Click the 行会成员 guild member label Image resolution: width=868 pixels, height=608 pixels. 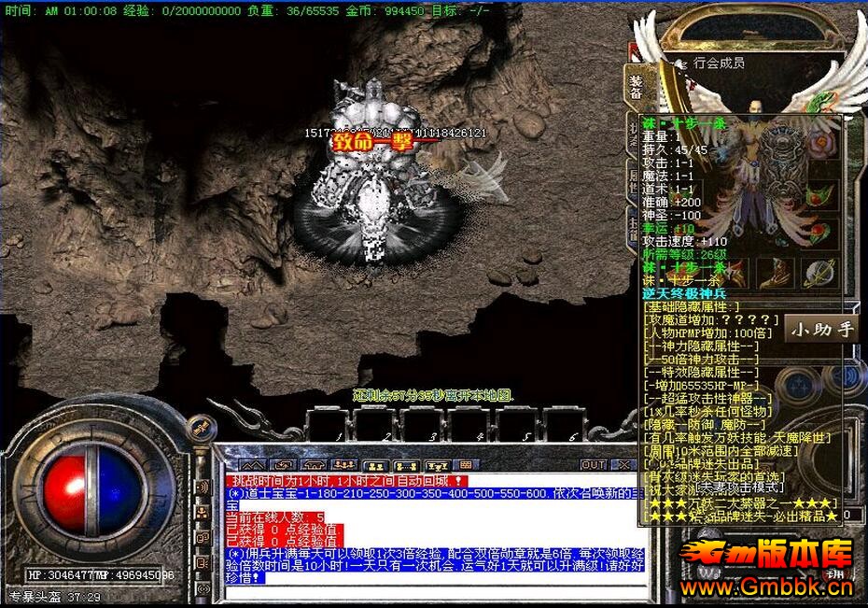[719, 63]
